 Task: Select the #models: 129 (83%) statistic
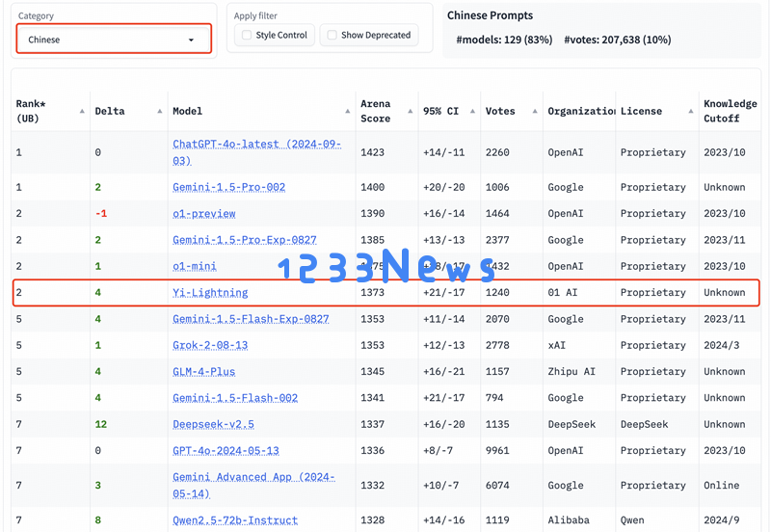pos(504,40)
